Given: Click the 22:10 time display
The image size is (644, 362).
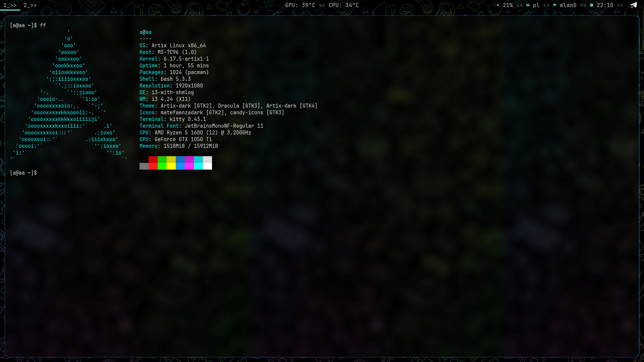Looking at the screenshot, I should [x=605, y=5].
